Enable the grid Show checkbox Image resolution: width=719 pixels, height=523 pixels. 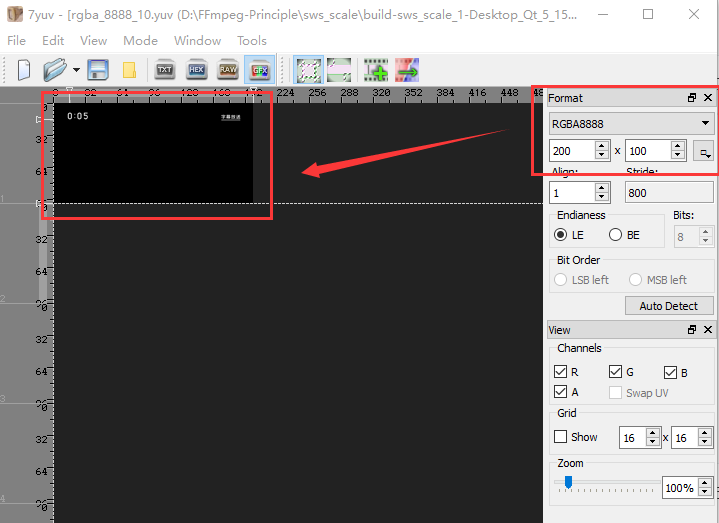561,437
